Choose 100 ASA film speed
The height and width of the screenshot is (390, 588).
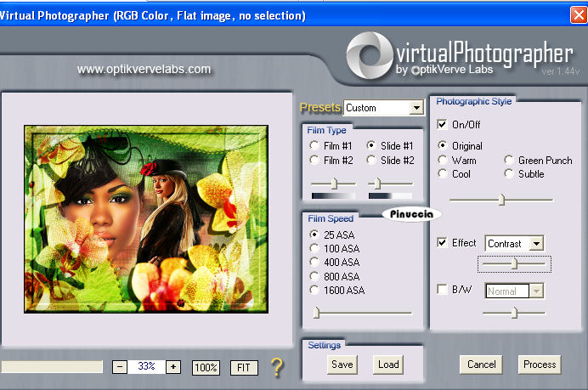coord(314,248)
